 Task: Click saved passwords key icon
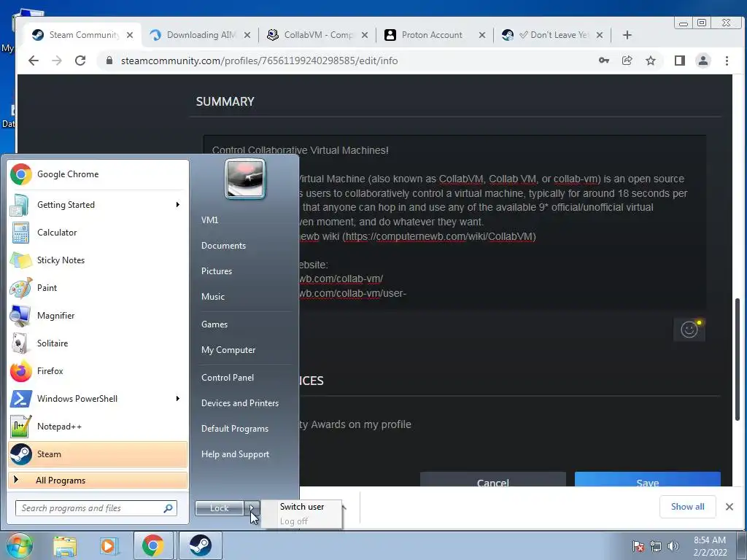coord(603,61)
